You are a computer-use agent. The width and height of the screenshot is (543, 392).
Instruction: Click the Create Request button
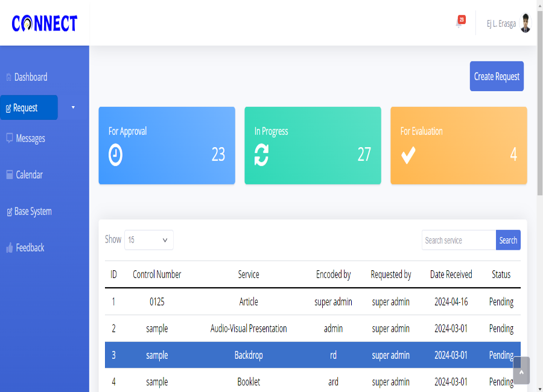[x=497, y=77]
